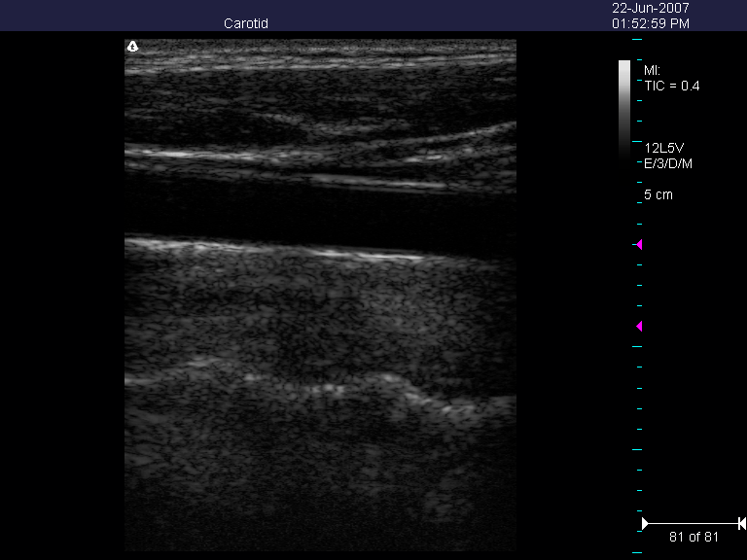Jump to last frame of cine bar
This screenshot has width=747, height=560.
coord(741,524)
